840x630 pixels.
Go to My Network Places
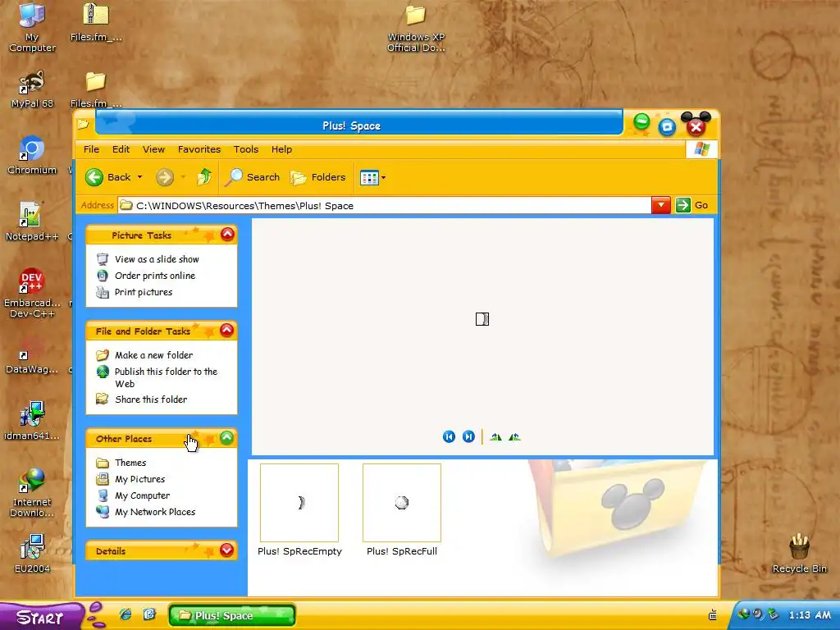145,512
